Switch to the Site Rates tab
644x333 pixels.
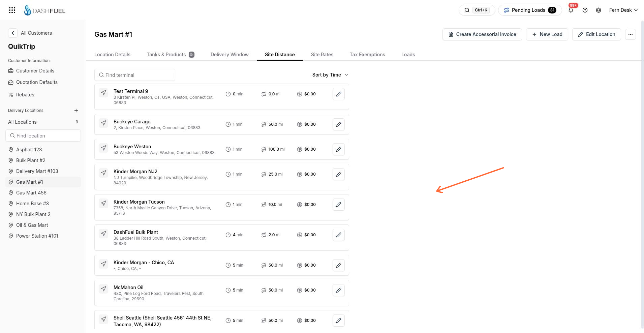(322, 55)
